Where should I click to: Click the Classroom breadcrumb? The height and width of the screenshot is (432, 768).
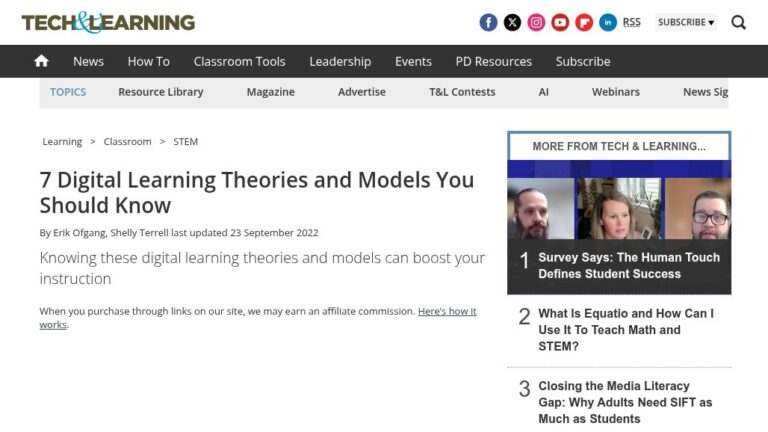tap(127, 142)
